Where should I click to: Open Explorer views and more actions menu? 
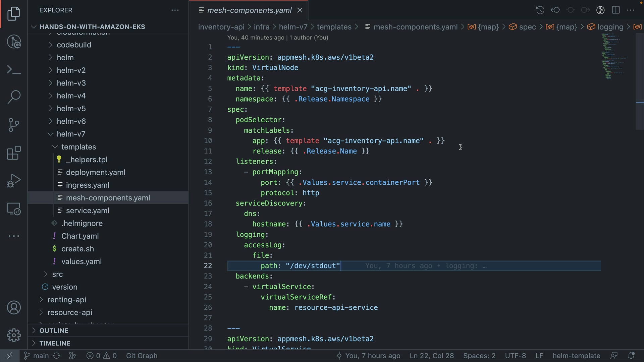point(175,10)
